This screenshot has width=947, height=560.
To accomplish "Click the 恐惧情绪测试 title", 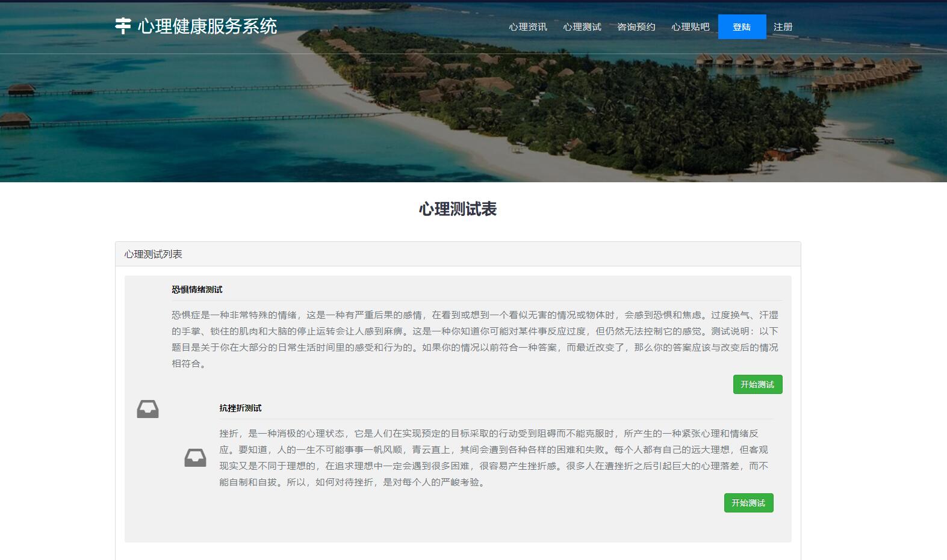I will click(197, 289).
